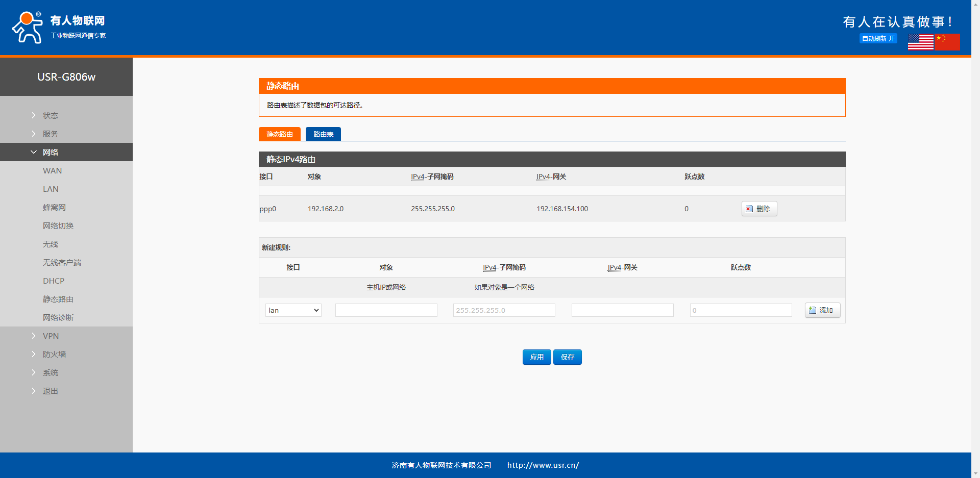Viewport: 980px width, 478px height.
Task: Open the http://www.usr.cn/ footer link
Action: [x=543, y=465]
